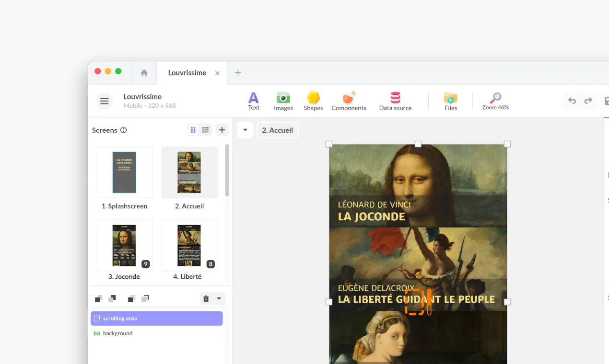Image resolution: width=609 pixels, height=364 pixels.
Task: Switch Screens panel to grid view
Action: 193,130
